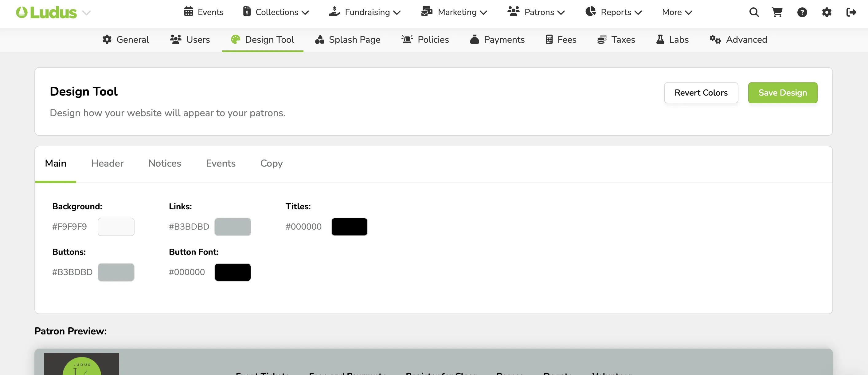Click the Splash Page shapes icon
Viewport: 868px width, 375px height.
(x=320, y=39)
